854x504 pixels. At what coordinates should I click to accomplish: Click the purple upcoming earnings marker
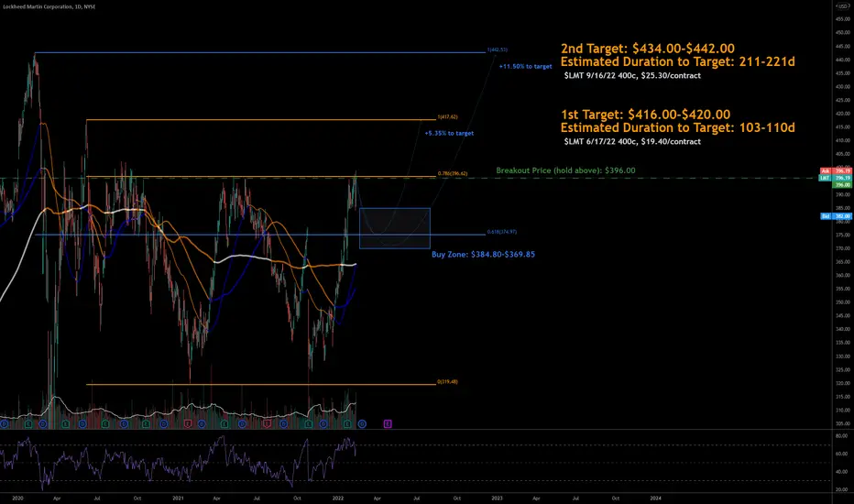pos(388,423)
